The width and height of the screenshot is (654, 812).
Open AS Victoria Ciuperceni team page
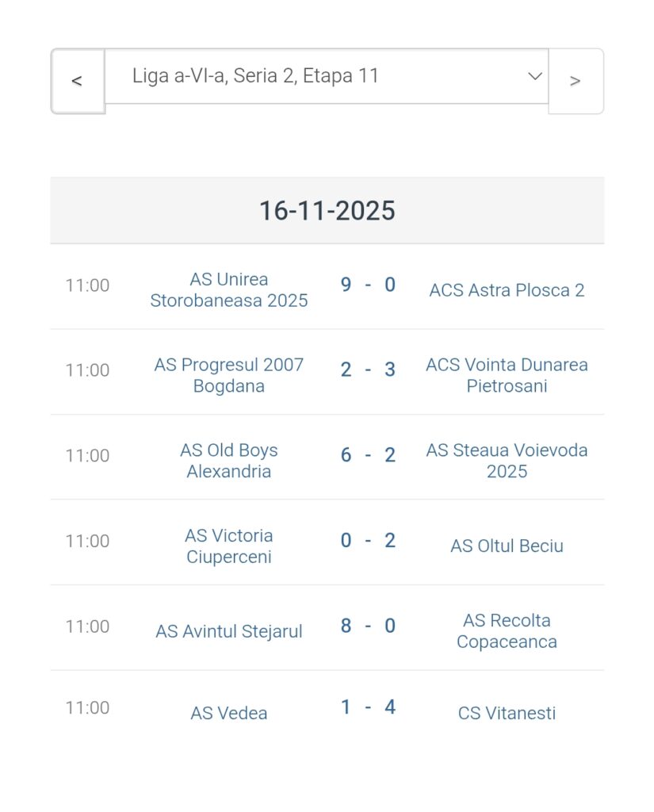229,546
